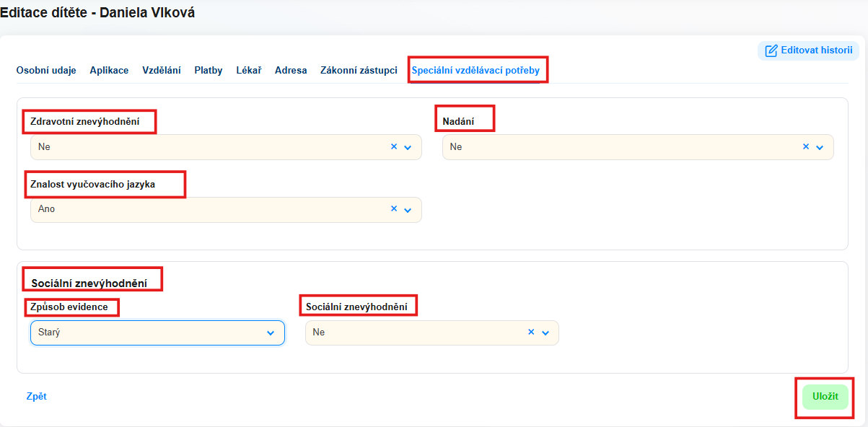Open the Lékař tab

click(249, 71)
